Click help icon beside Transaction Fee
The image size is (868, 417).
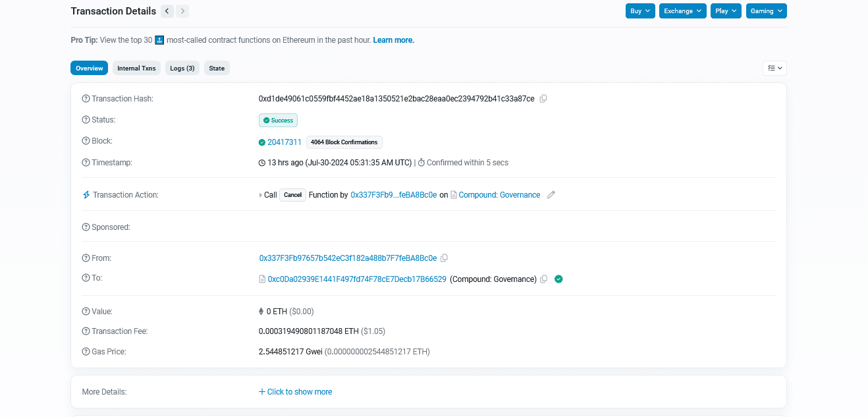[86, 331]
